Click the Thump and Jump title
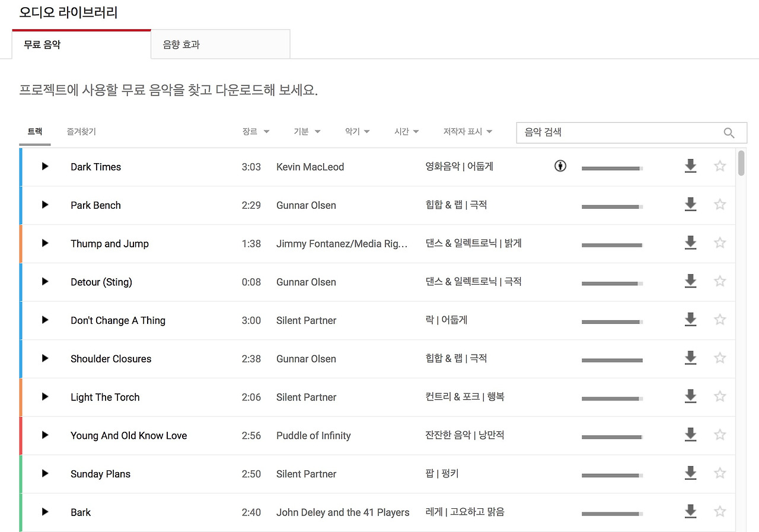Image resolution: width=759 pixels, height=532 pixels. (x=110, y=243)
